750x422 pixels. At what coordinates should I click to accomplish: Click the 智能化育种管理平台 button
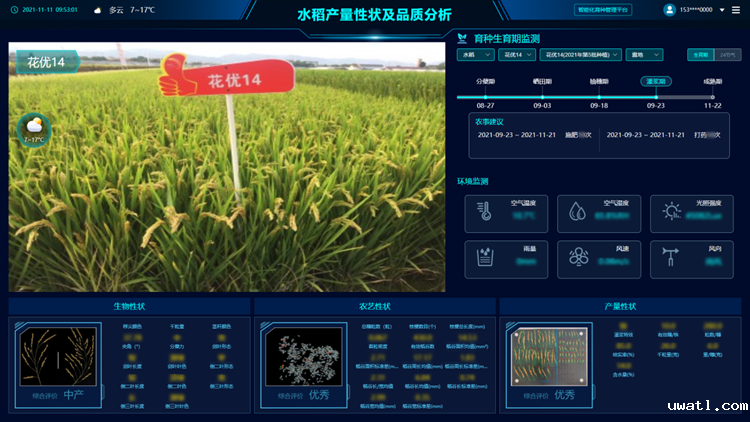tap(603, 10)
